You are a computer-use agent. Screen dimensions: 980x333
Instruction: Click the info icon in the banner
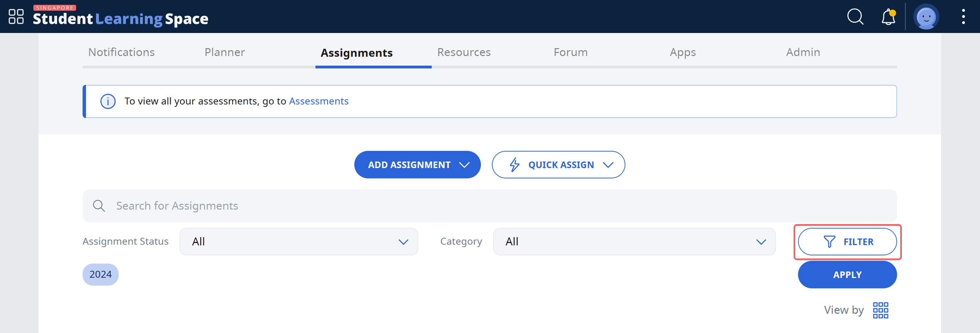[x=108, y=101]
